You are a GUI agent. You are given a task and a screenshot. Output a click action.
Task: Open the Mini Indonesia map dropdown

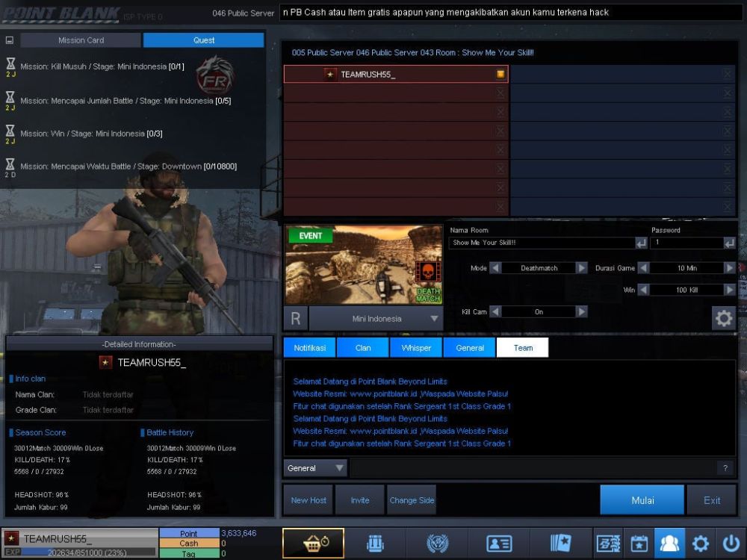(x=376, y=319)
